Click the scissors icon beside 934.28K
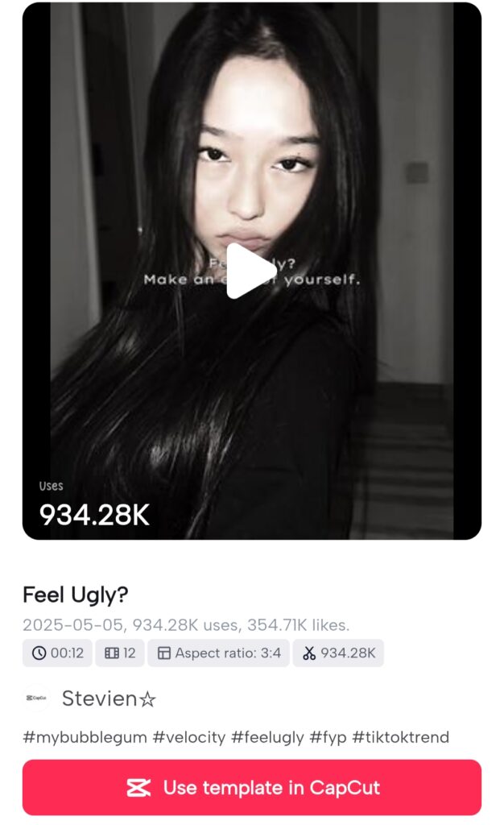Viewport: 504px width, 825px height. 309,653
